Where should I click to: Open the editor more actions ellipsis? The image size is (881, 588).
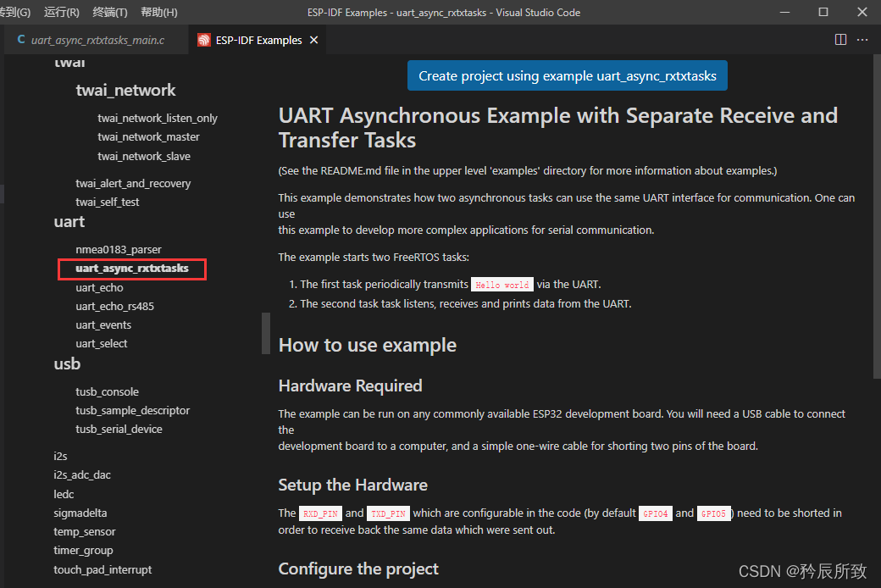tap(862, 40)
